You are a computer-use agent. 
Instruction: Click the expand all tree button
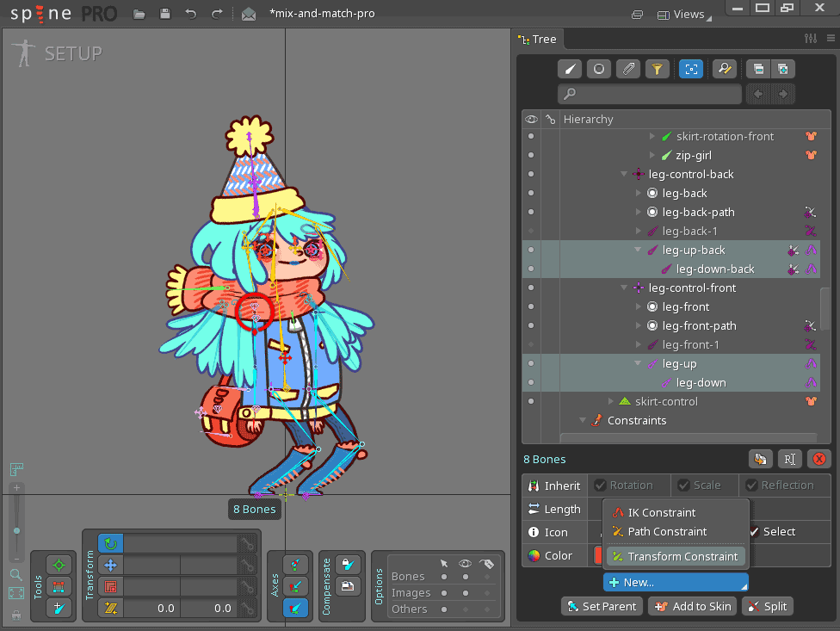[x=782, y=70]
